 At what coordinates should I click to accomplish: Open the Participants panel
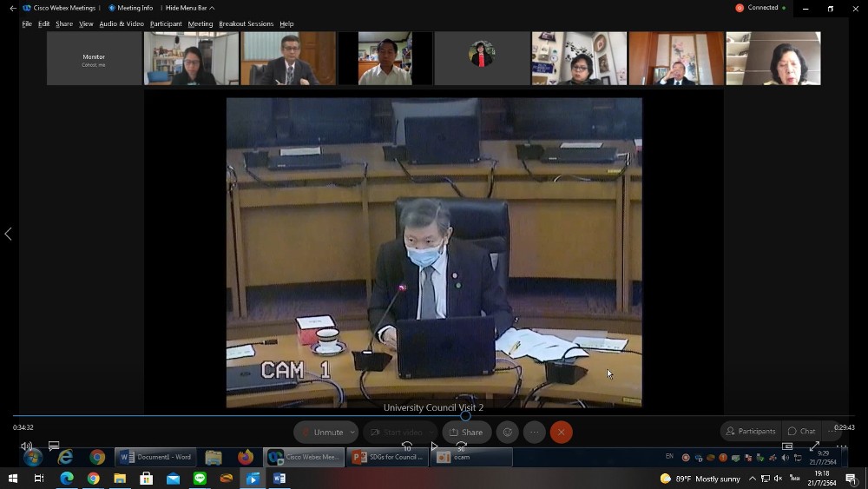coord(751,431)
